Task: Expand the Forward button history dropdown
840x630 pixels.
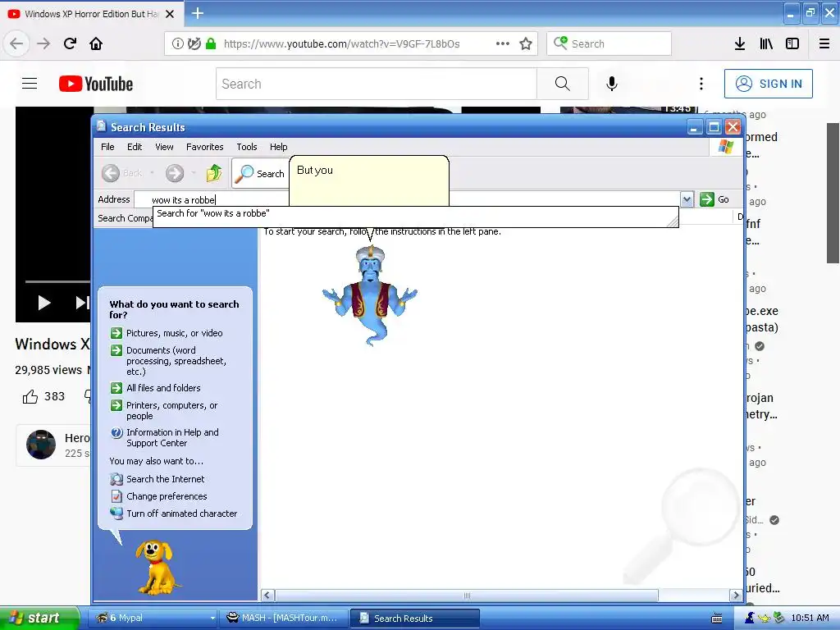Action: (x=194, y=173)
